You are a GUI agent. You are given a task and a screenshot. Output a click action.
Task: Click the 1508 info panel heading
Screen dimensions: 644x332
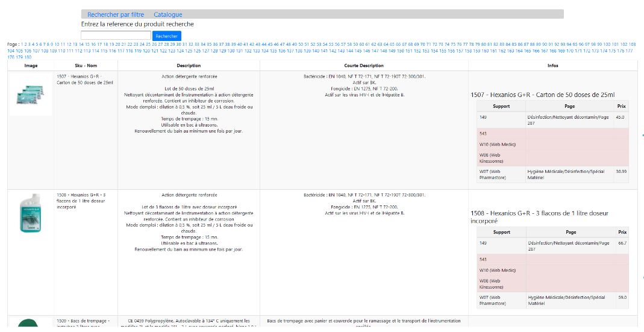coord(539,217)
